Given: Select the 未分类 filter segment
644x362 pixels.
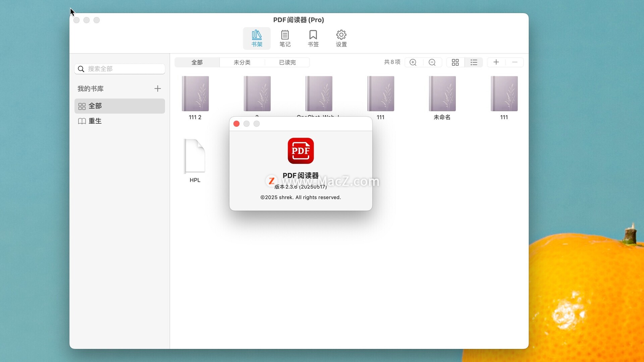Looking at the screenshot, I should pos(242,62).
